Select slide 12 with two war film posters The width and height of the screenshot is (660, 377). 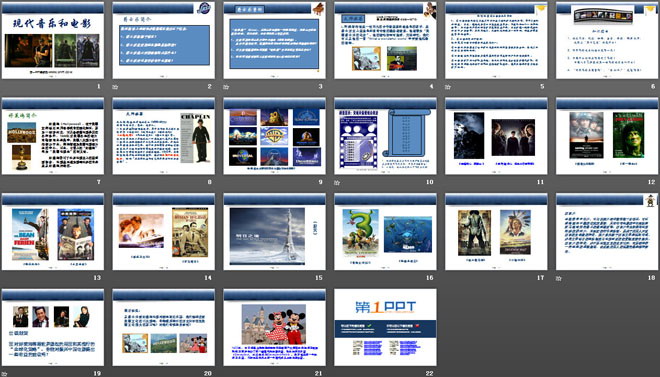point(607,136)
